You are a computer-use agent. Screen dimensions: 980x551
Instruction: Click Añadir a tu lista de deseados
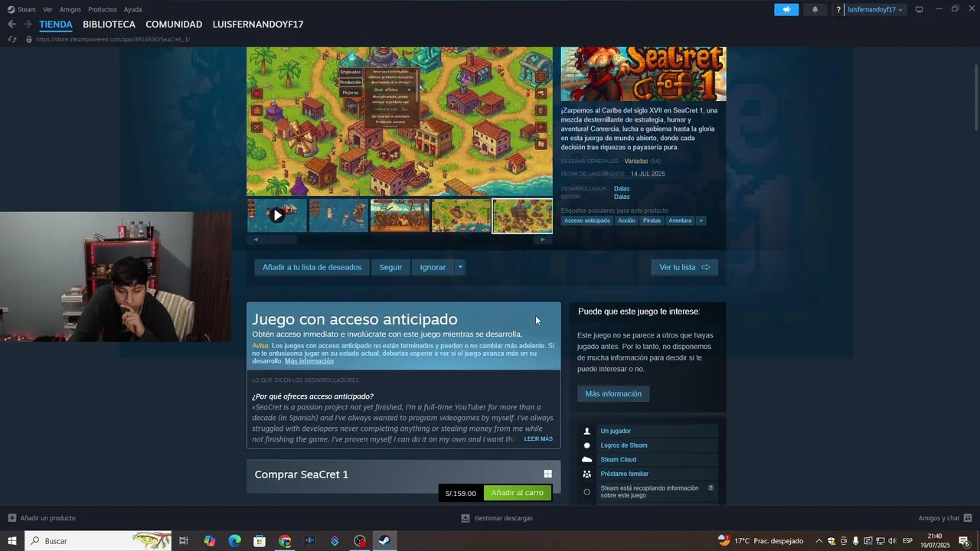pyautogui.click(x=312, y=267)
